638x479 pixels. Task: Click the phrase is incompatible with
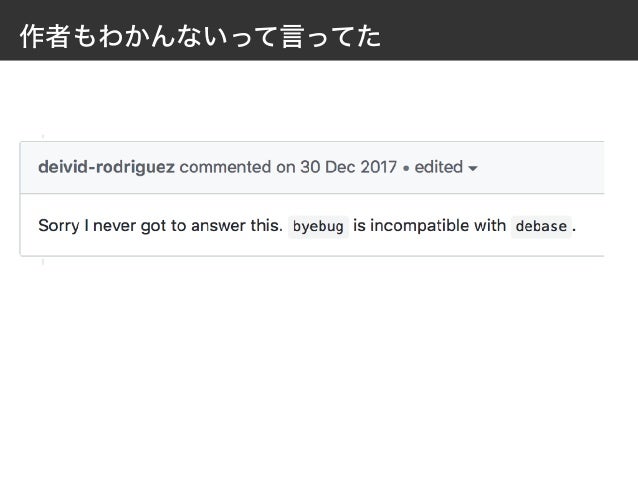coord(429,225)
